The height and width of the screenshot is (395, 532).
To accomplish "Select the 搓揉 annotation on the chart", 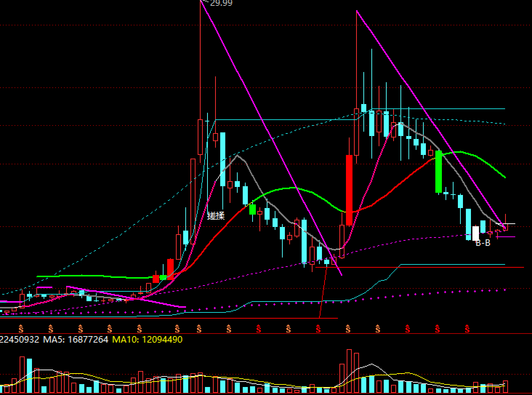I will (x=216, y=216).
